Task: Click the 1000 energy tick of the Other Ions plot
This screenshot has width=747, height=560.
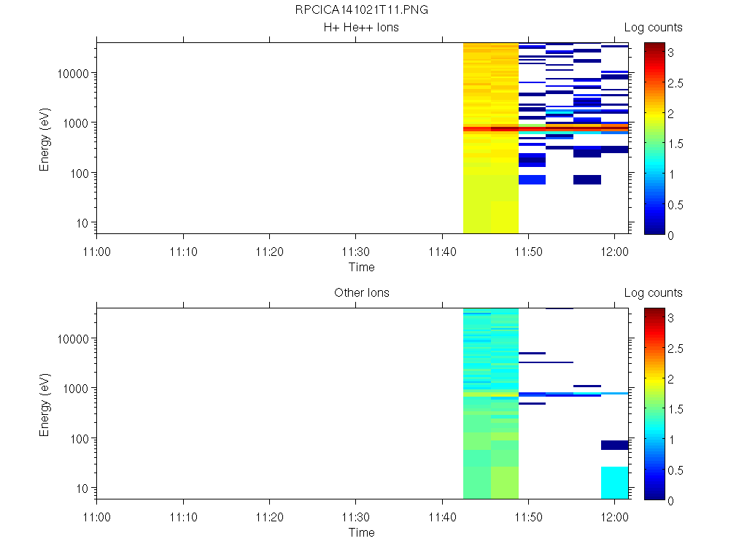Action: pyautogui.click(x=76, y=389)
